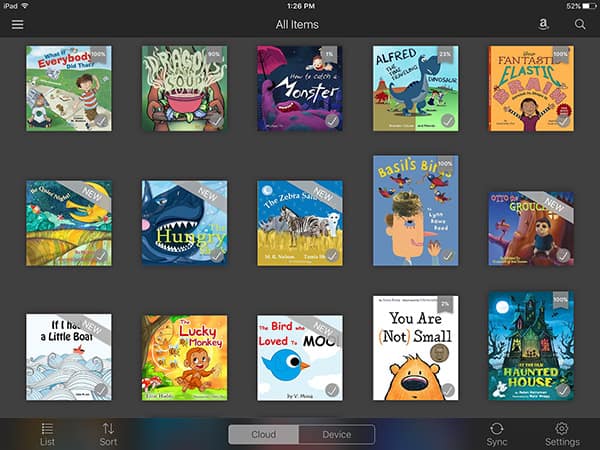Tap the search magnifier icon

pos(580,24)
